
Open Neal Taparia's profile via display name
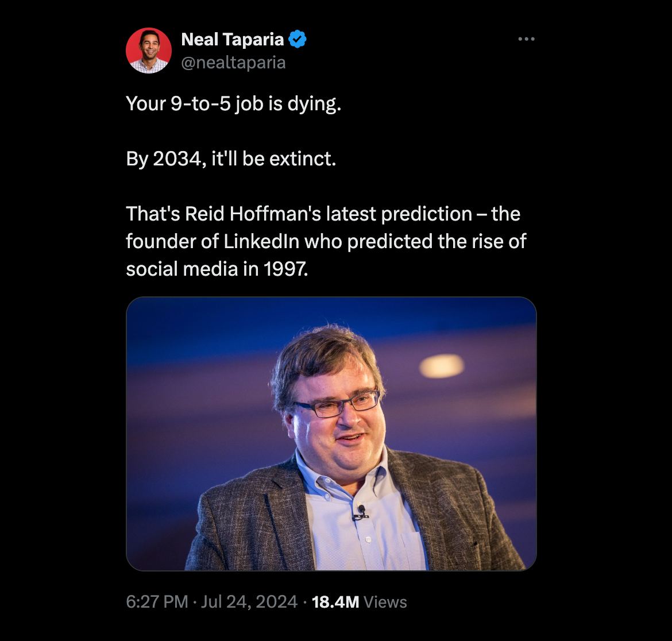230,39
